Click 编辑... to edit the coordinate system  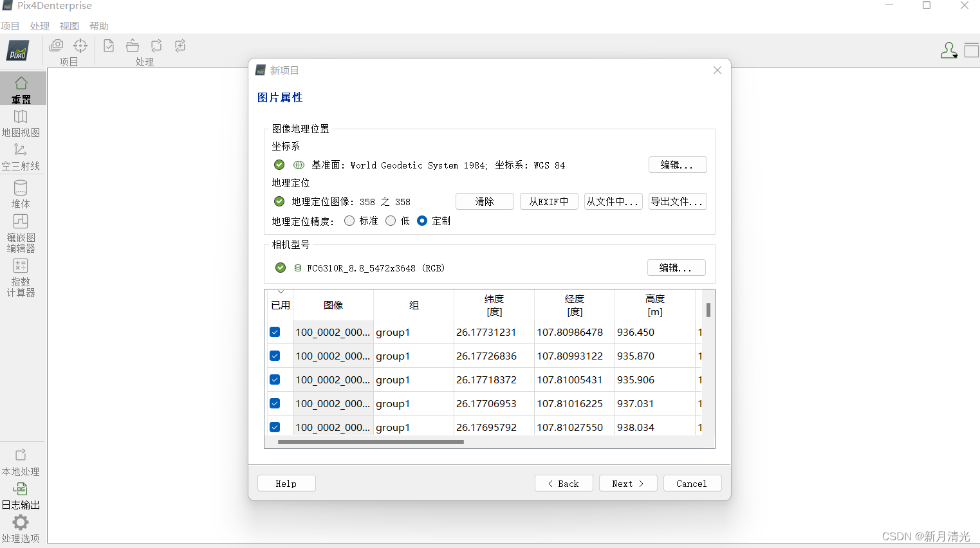[x=677, y=165]
